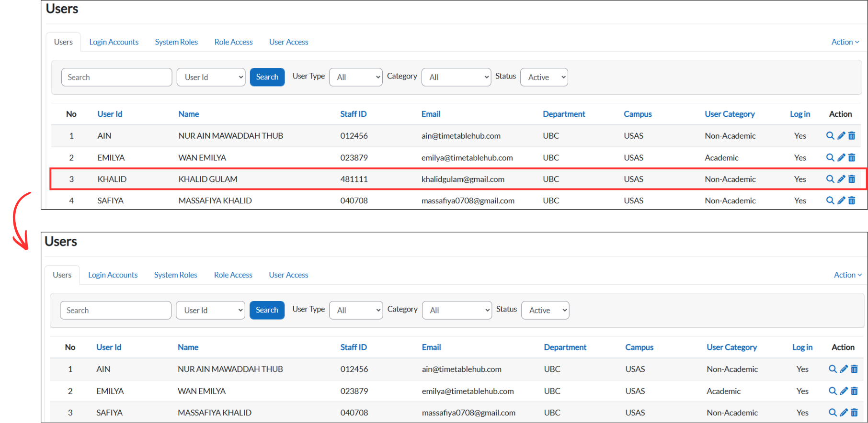This screenshot has width=868, height=423.
Task: Select khalidgulam@gmail.com email cell
Action: (x=463, y=179)
